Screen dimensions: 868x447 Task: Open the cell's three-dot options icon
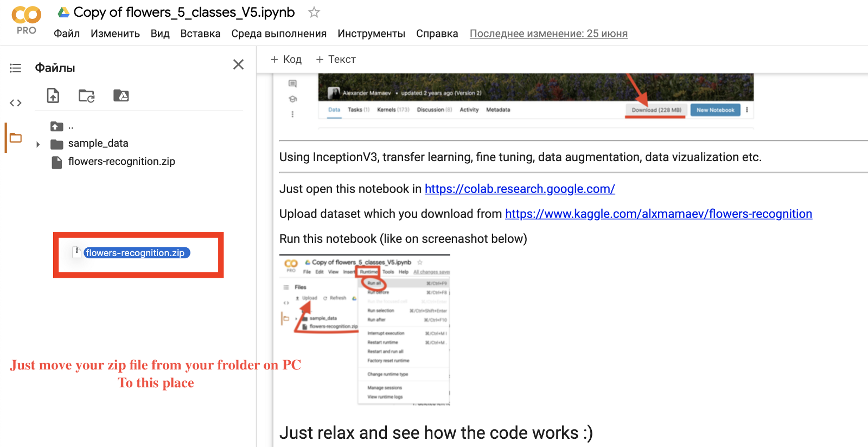[x=292, y=114]
